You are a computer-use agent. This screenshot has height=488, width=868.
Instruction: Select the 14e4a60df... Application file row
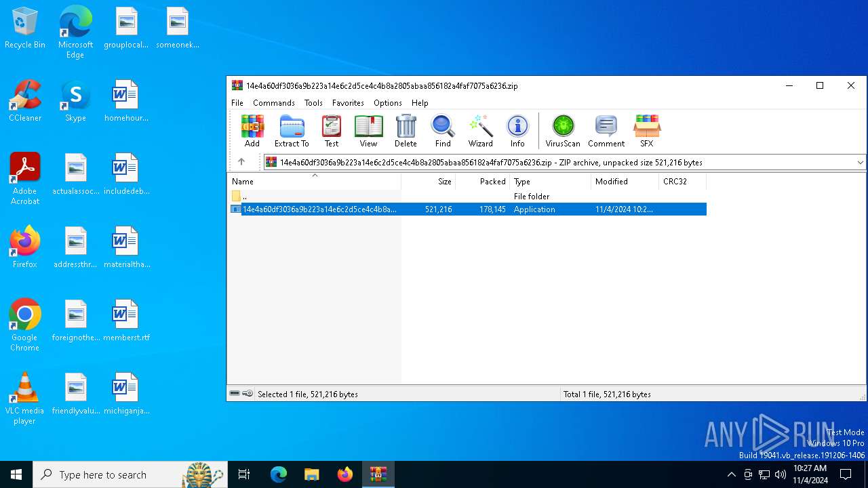point(467,209)
